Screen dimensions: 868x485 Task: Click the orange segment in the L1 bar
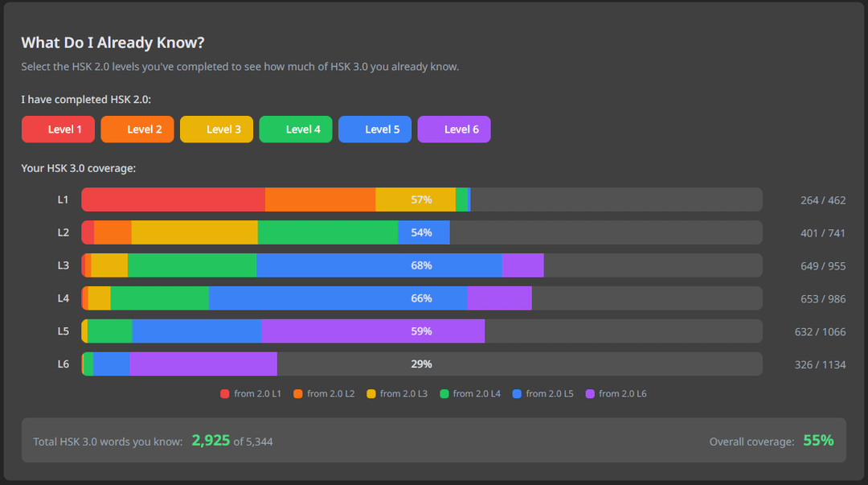tap(320, 199)
